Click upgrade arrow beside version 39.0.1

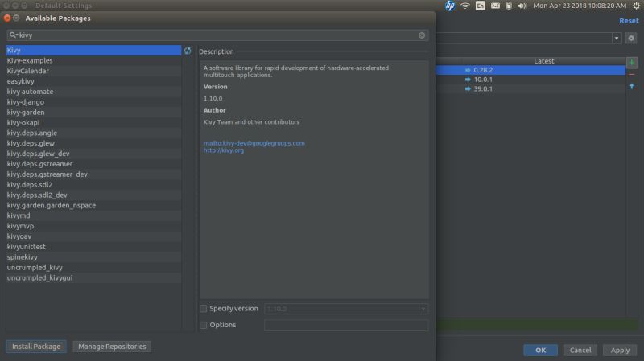click(468, 89)
